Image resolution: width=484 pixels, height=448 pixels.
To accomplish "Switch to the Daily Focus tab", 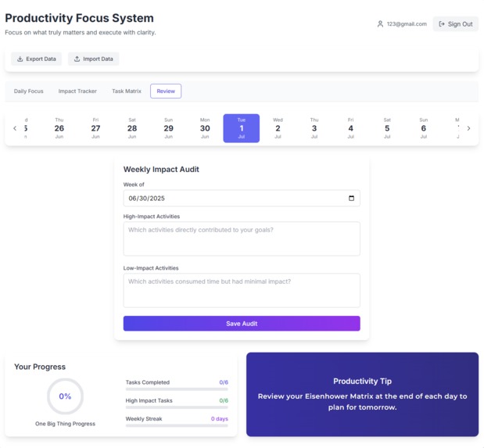I will click(29, 91).
